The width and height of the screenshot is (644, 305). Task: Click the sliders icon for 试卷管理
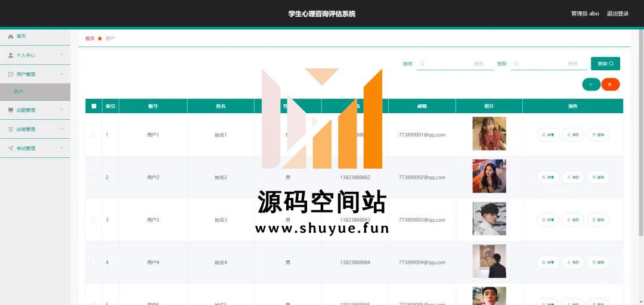click(11, 129)
